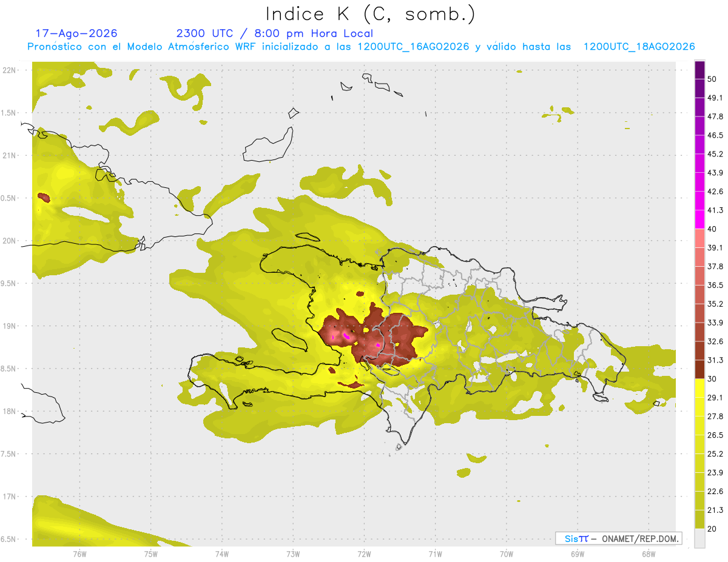728x562 pixels.
Task: Click the yellow colorbar segment between 29.1 and 30
Action: tap(699, 388)
